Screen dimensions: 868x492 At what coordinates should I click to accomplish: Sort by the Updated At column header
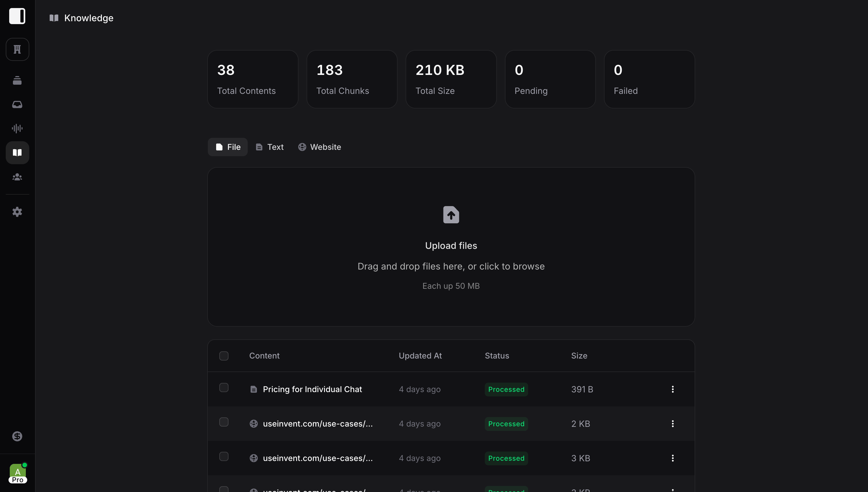[420, 356]
